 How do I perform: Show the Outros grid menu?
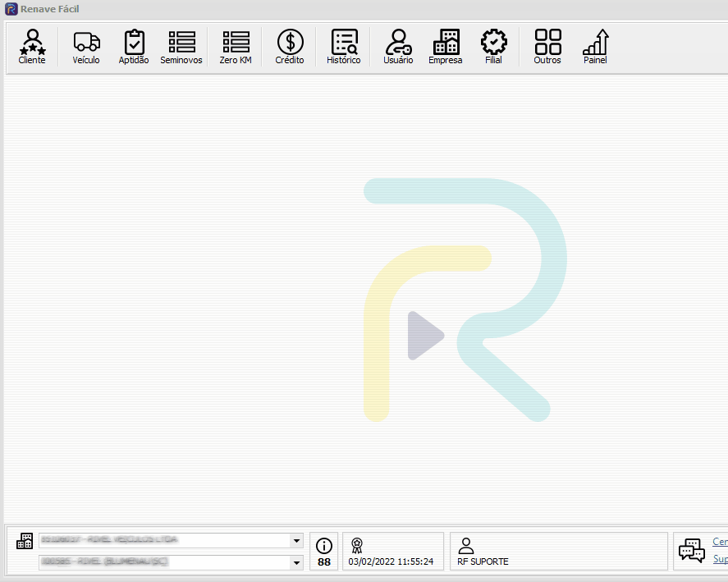[548, 47]
